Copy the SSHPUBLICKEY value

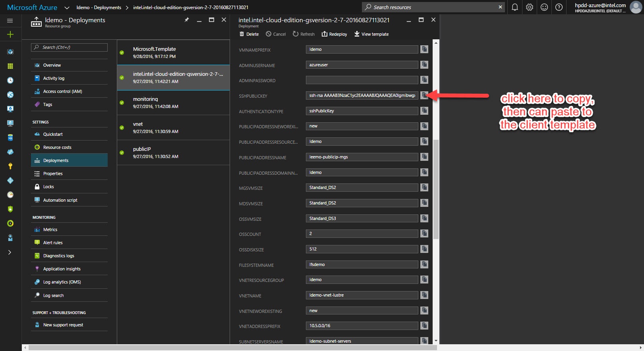click(424, 95)
